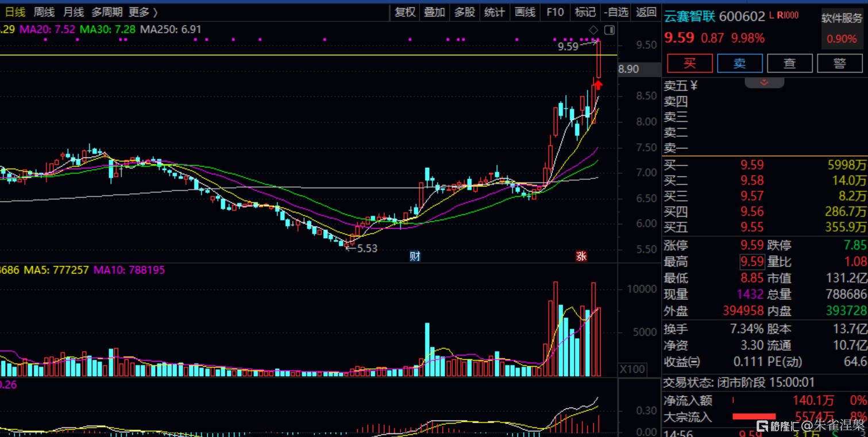Click the red up-arrow signal on the chart
Viewport: 868px width, 437px height.
(599, 85)
